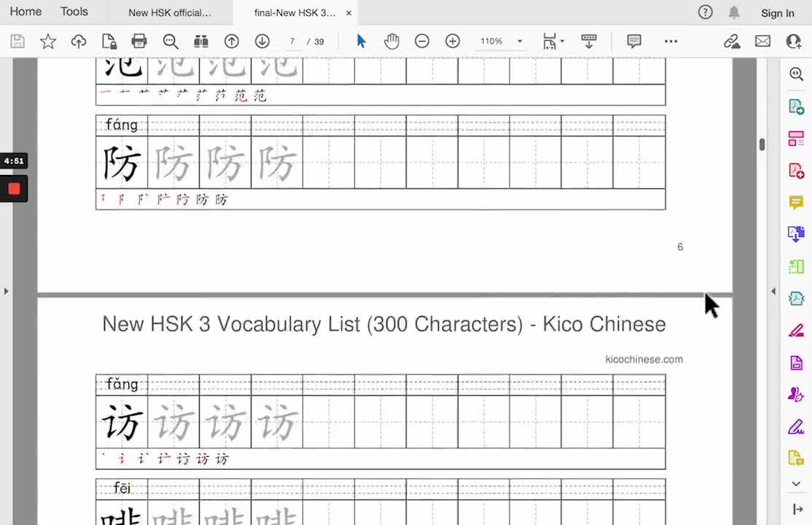
Task: Open the help question mark
Action: 706,12
